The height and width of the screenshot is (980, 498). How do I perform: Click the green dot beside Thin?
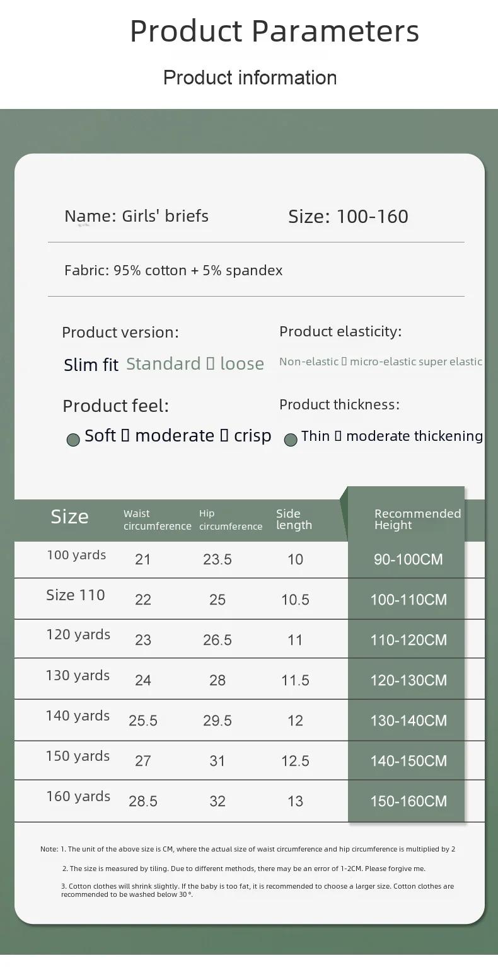(x=291, y=440)
